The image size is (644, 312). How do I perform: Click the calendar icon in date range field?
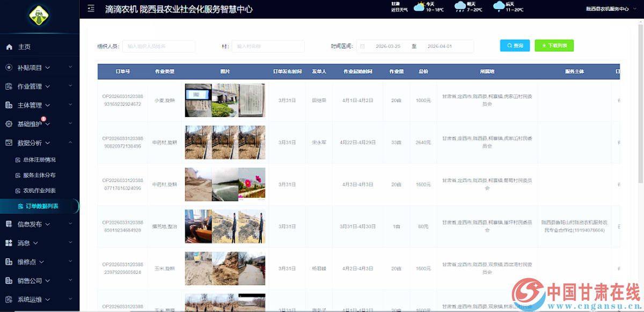pyautogui.click(x=362, y=46)
